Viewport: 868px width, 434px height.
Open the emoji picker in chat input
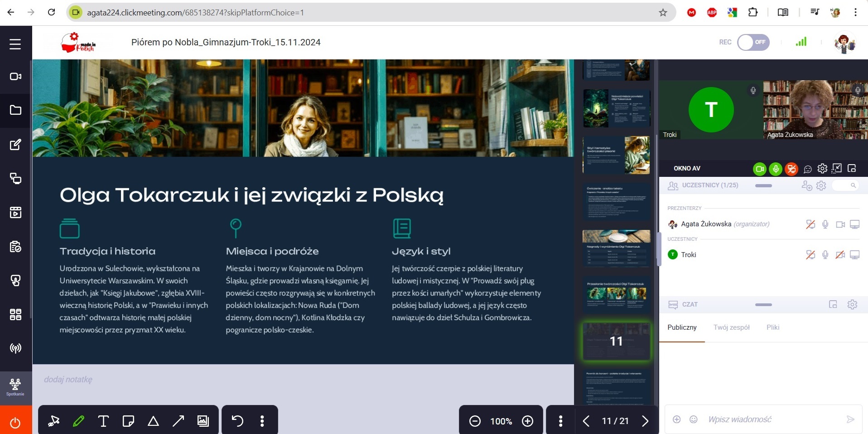pos(693,419)
